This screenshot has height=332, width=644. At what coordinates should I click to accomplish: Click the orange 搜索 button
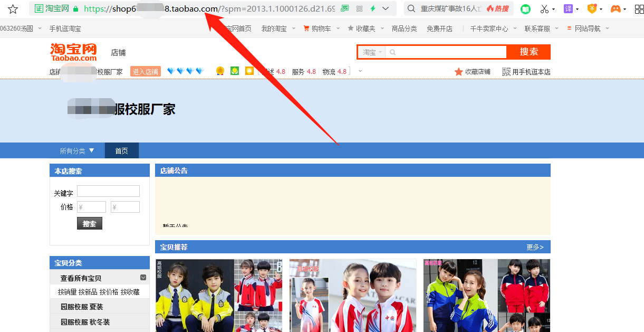tap(528, 52)
